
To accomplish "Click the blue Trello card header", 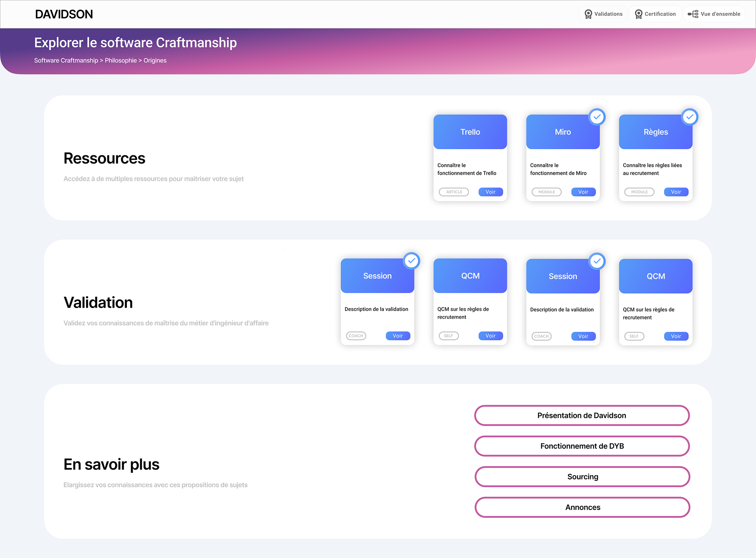I will [x=470, y=132].
